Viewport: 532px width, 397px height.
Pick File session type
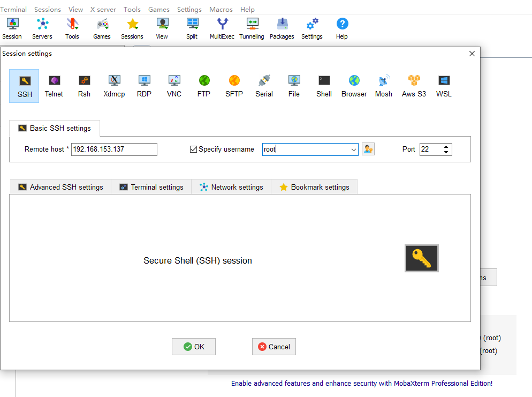click(x=294, y=86)
